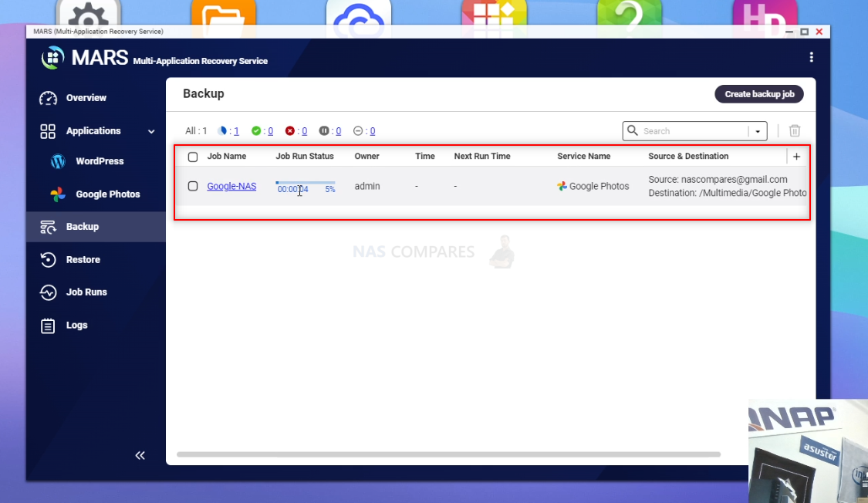Sort by Job Name column header
868x503 pixels.
point(226,157)
